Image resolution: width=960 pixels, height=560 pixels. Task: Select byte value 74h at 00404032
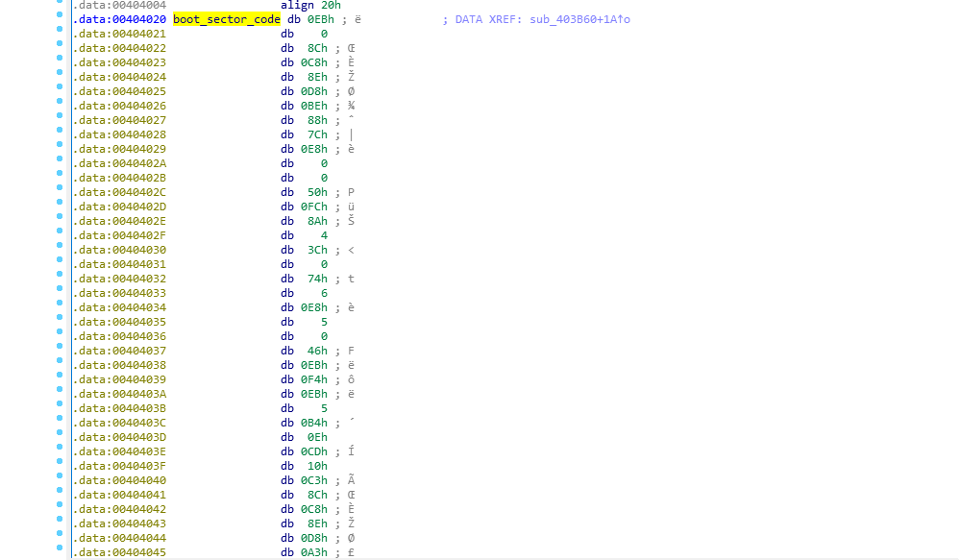click(317, 279)
